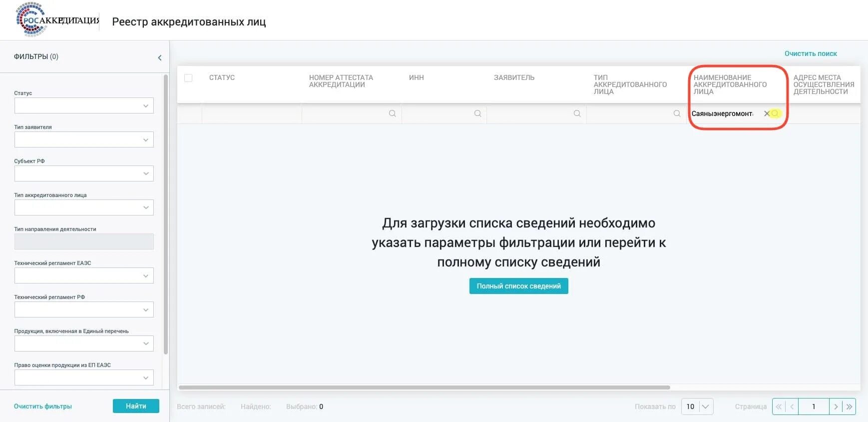This screenshot has height=422, width=868.
Task: Clear the Саяныэнергомонт text with X icon
Action: point(767,113)
